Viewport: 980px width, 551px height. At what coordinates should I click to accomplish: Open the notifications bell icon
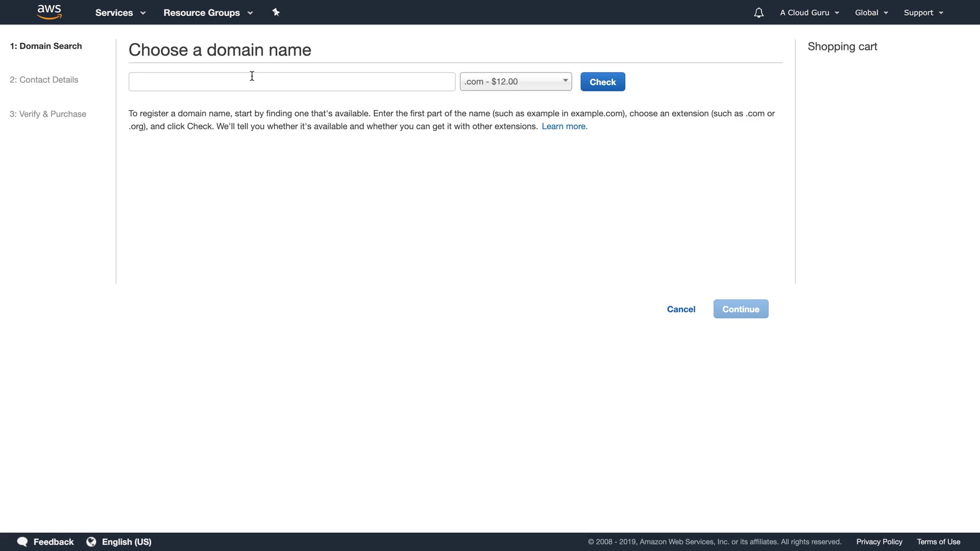coord(758,13)
